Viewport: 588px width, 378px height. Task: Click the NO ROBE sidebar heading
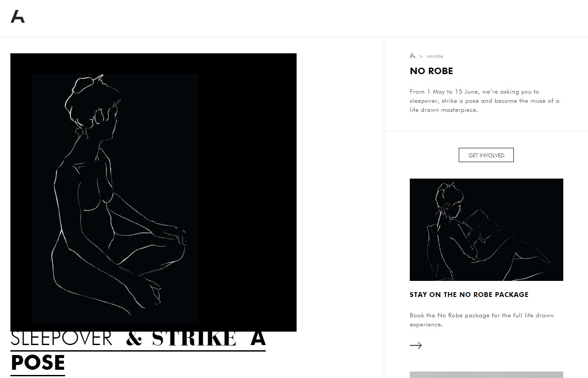(x=431, y=71)
